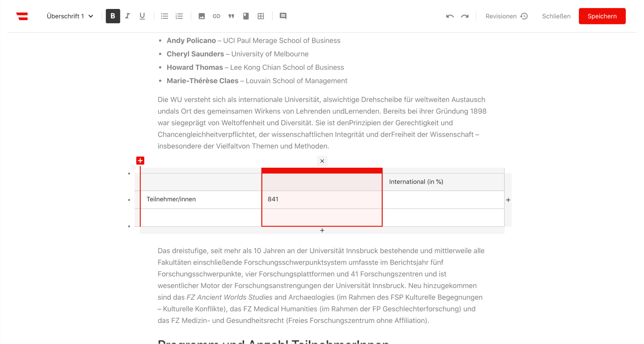This screenshot has width=644, height=344.
Task: Open the Revisionen history
Action: tap(506, 16)
